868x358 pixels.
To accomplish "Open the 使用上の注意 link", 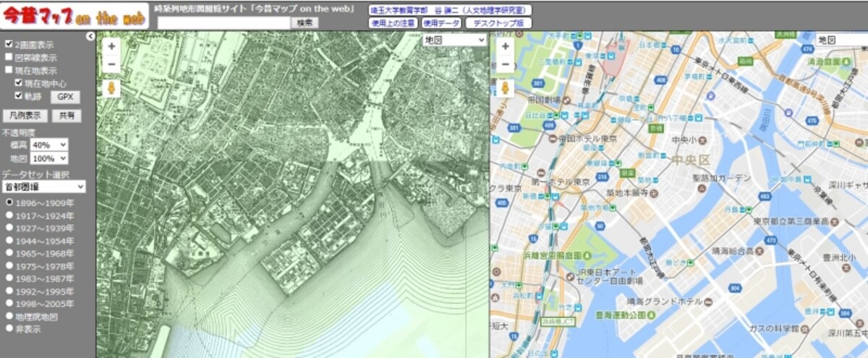I will [x=393, y=23].
